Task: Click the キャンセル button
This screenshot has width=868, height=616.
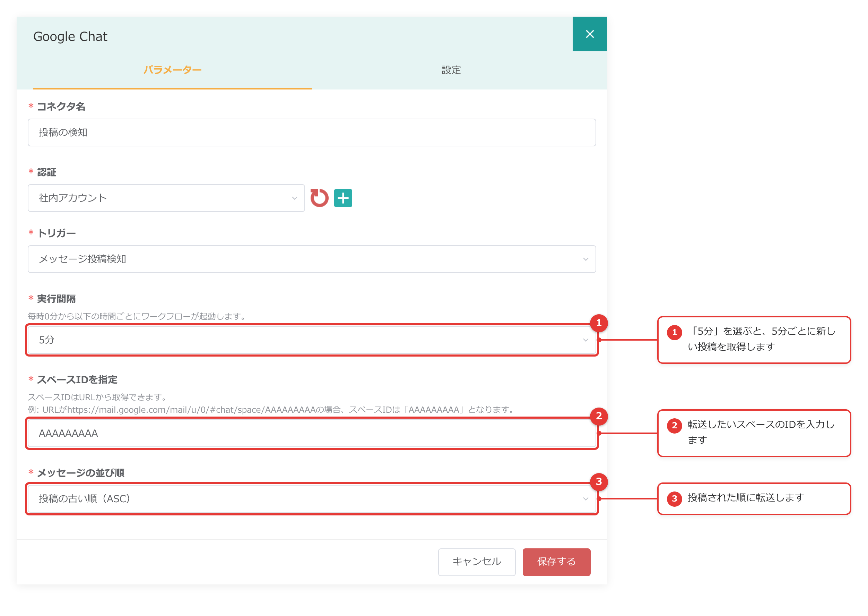Action: click(477, 562)
